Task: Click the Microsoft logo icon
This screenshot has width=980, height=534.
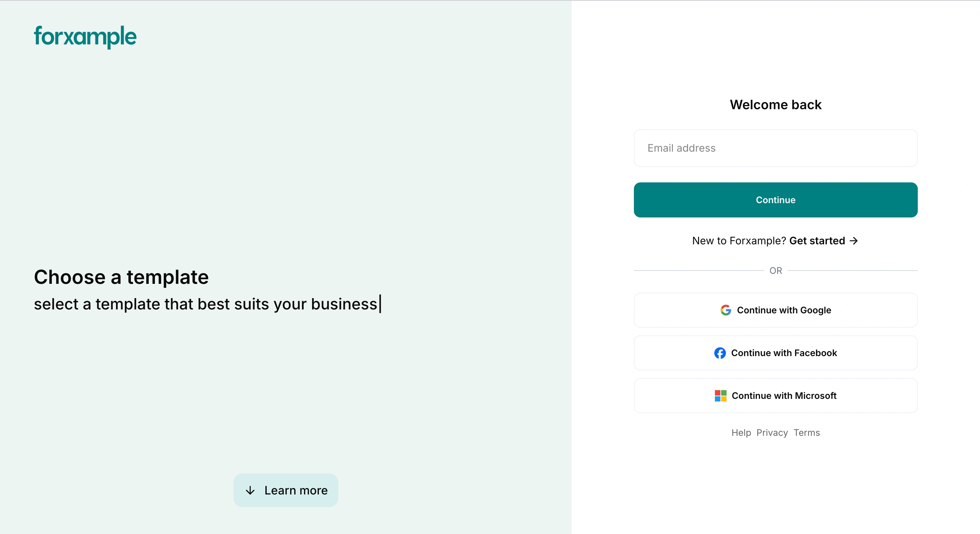Action: pyautogui.click(x=720, y=396)
